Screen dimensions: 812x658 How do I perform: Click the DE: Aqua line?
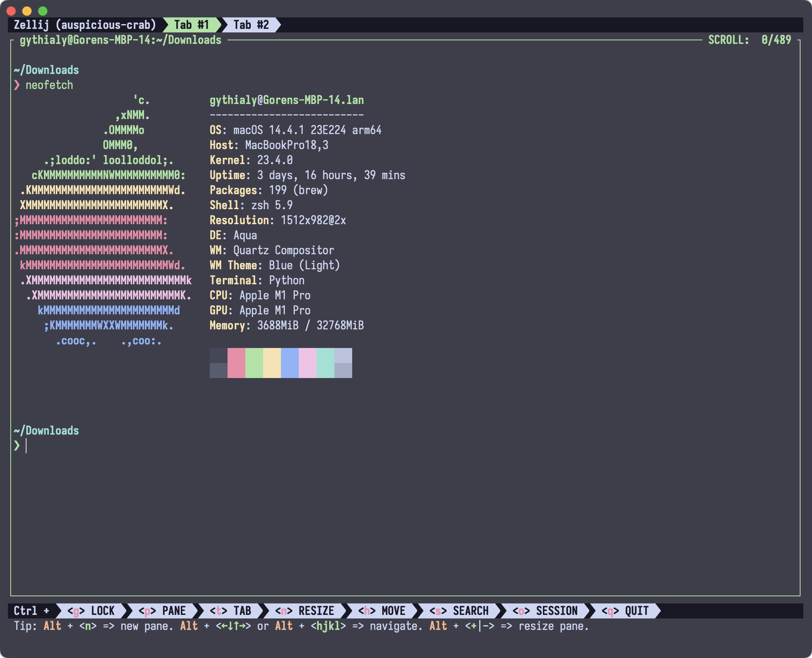point(233,235)
